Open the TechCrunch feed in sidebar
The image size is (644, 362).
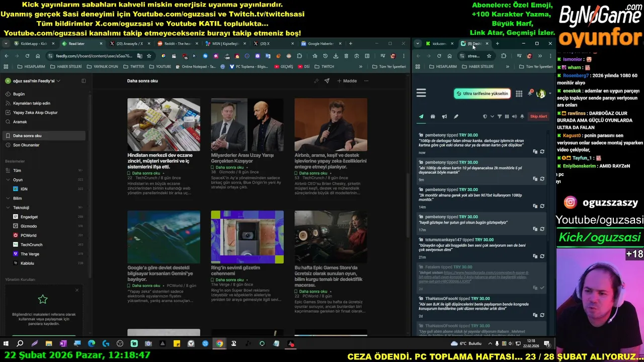31,245
